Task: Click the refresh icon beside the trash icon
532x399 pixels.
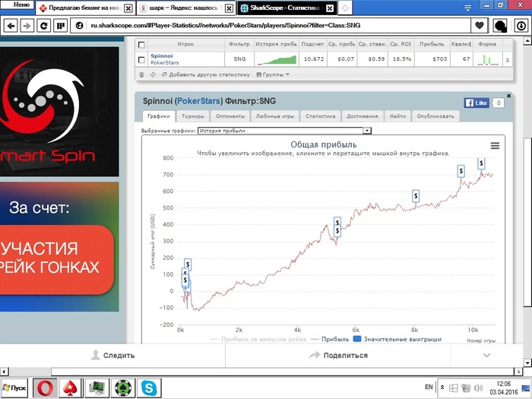Action: point(153,74)
